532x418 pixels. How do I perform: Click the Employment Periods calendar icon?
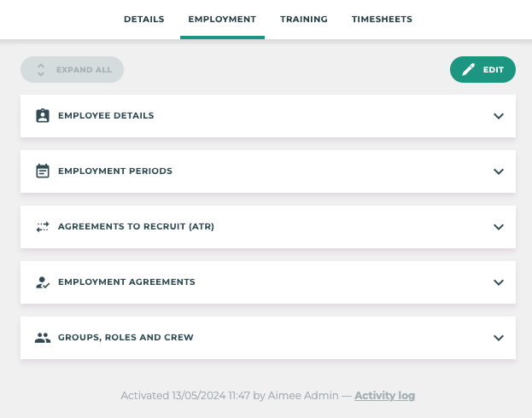click(43, 171)
